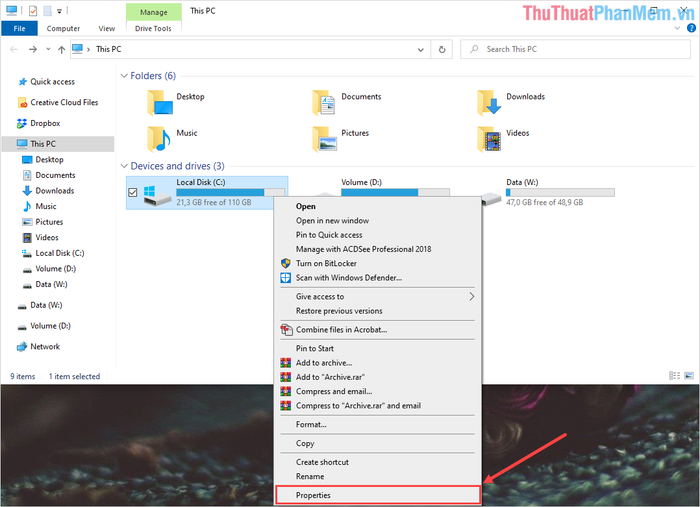Click the Refresh button in address bar

[x=442, y=50]
